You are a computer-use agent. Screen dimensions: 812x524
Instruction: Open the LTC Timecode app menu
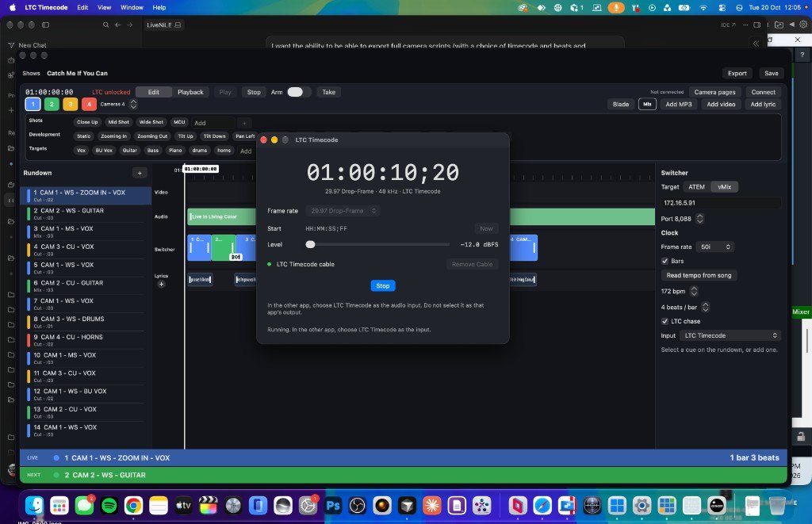[x=46, y=7]
